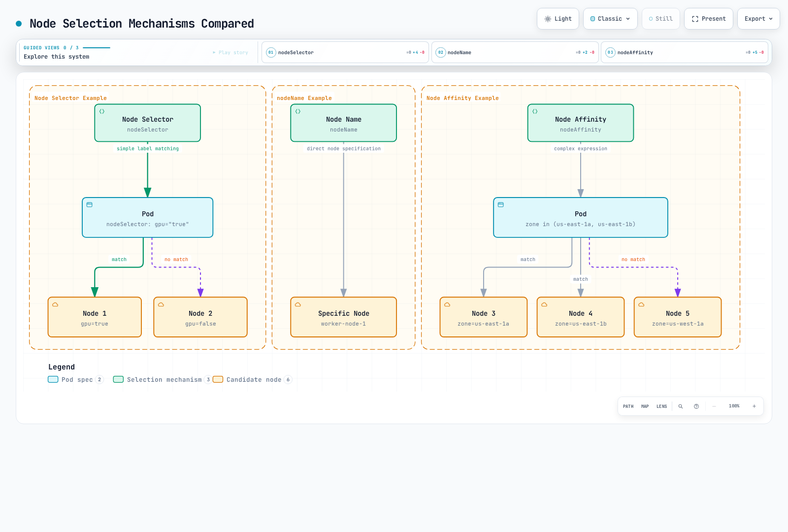Screen dimensions: 788x532
Task: Click the window icon on gpu Pod card
Action: [x=90, y=204]
